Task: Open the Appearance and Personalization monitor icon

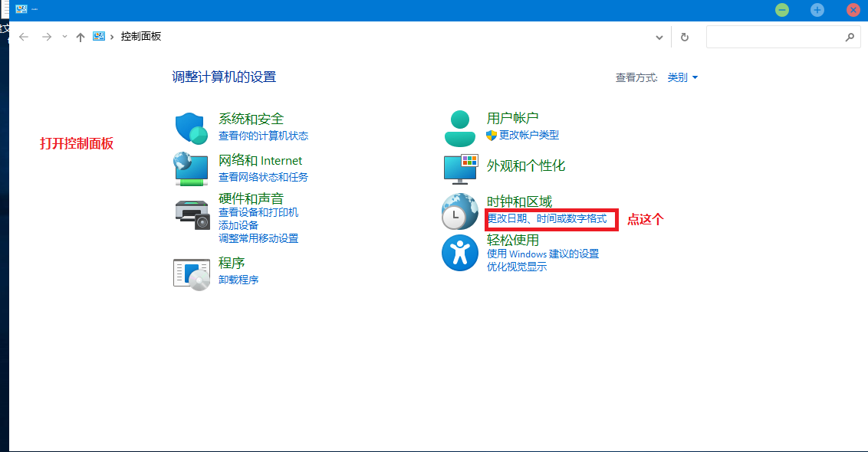Action: click(x=460, y=169)
